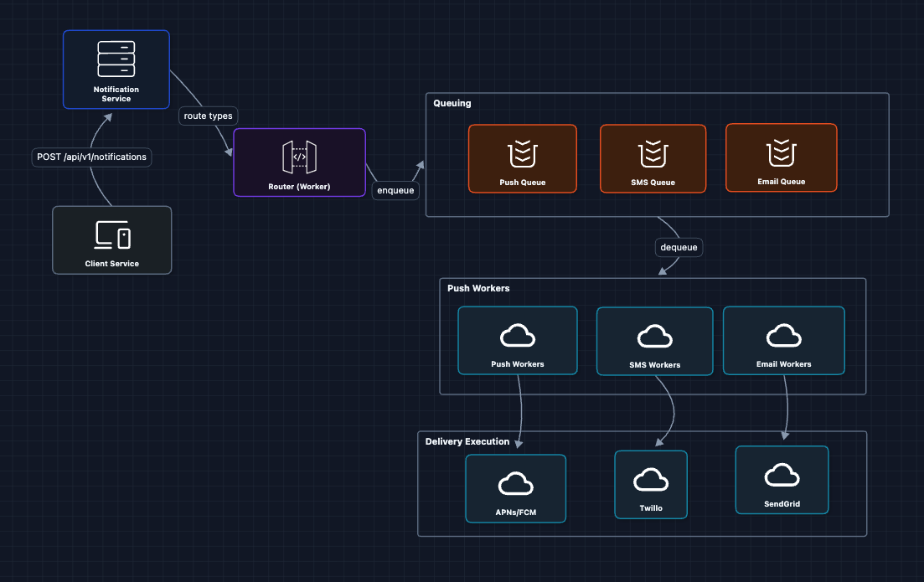924x582 pixels.
Task: Click the Client Service devices icon
Action: pyautogui.click(x=112, y=235)
